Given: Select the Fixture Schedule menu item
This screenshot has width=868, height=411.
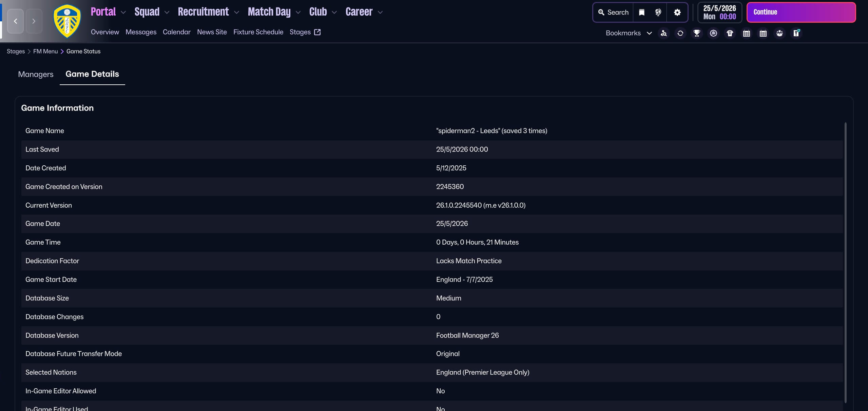Looking at the screenshot, I should pyautogui.click(x=258, y=32).
